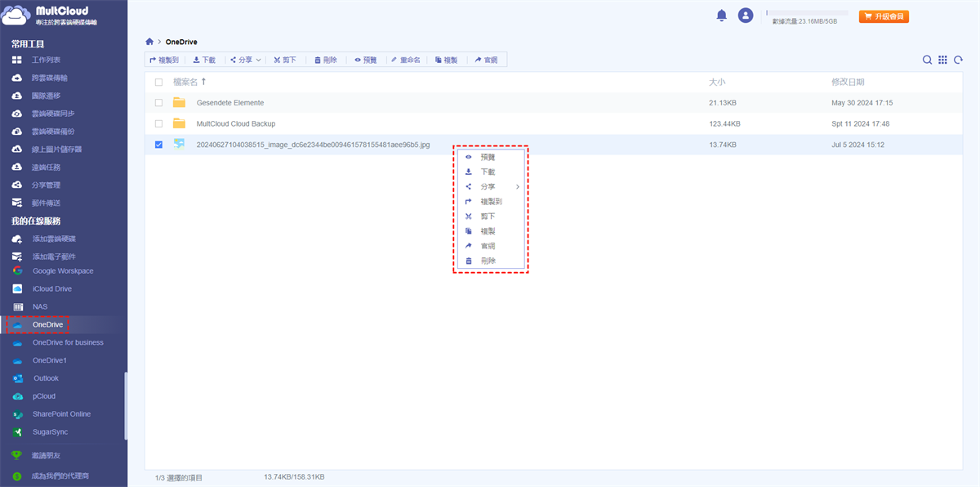The width and height of the screenshot is (980, 487).
Task: Expand 分享 submenu in context menu
Action: (490, 186)
